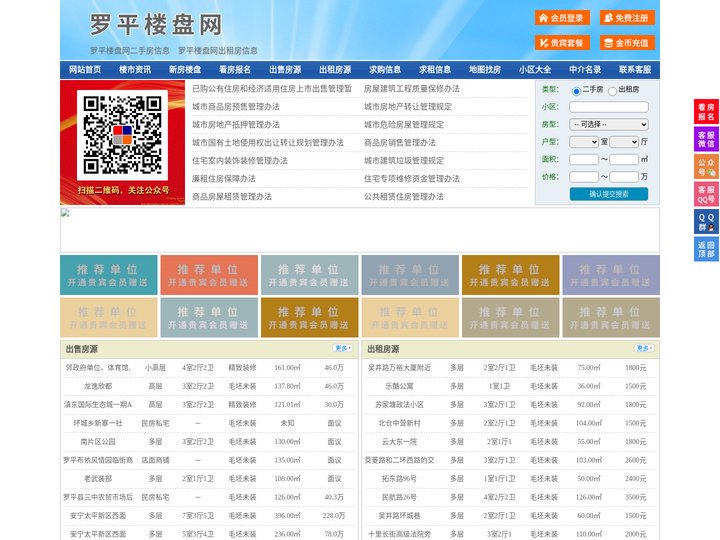
Task: Open the 贵宾套餐 button
Action: pyautogui.click(x=562, y=43)
